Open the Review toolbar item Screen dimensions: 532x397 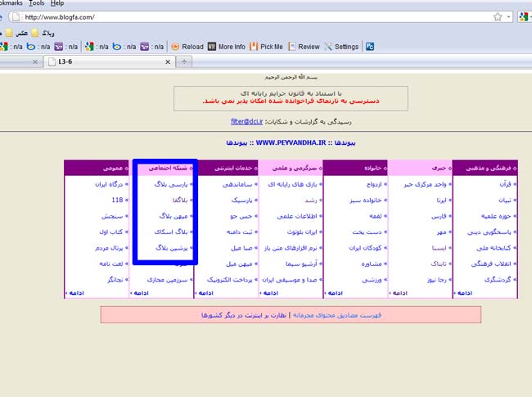tap(304, 47)
